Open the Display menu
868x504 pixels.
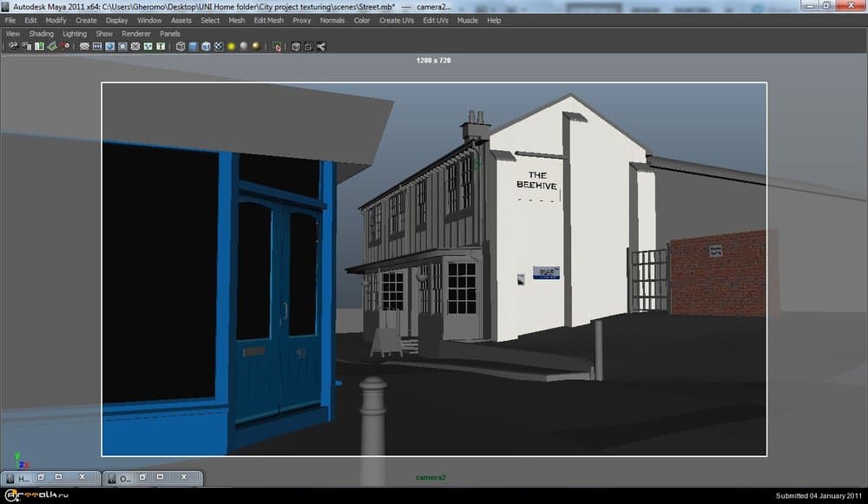pyautogui.click(x=117, y=21)
